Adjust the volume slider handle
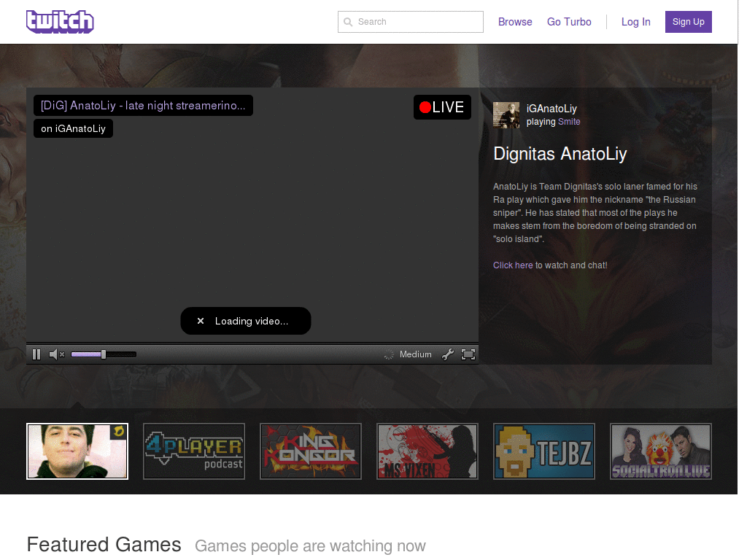 pos(104,354)
